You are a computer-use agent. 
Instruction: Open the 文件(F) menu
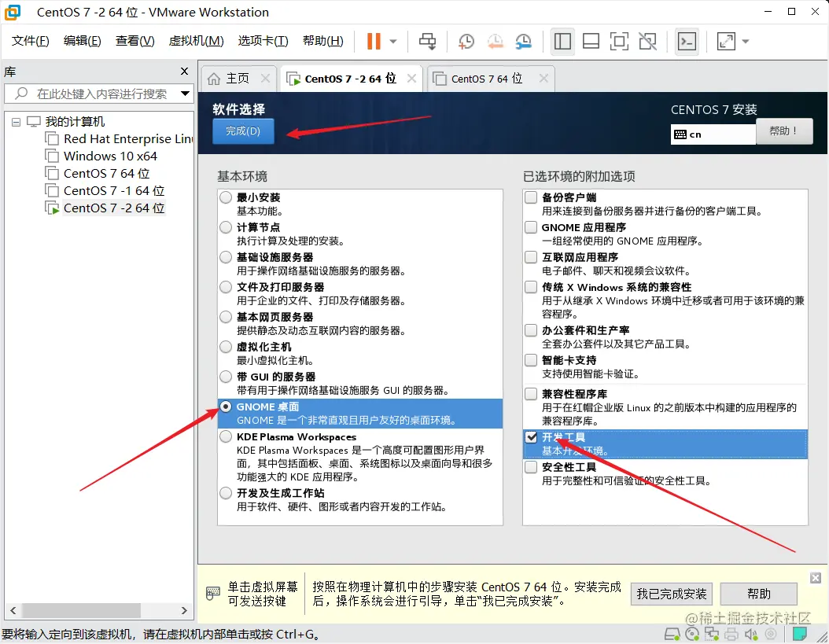[30, 41]
